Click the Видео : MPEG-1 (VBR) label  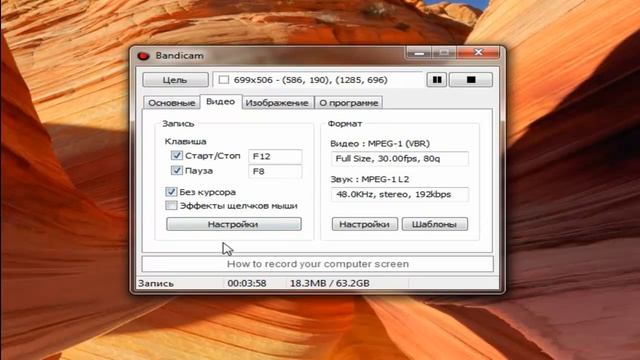380,144
